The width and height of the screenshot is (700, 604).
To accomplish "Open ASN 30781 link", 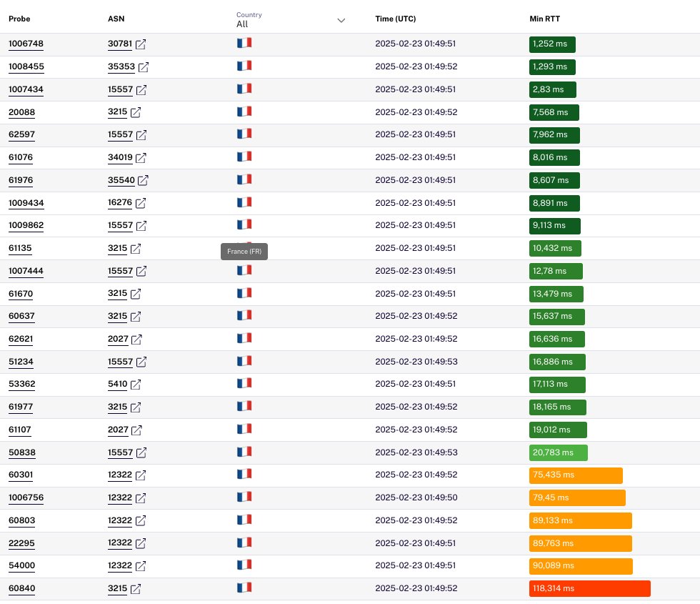I will pyautogui.click(x=120, y=44).
